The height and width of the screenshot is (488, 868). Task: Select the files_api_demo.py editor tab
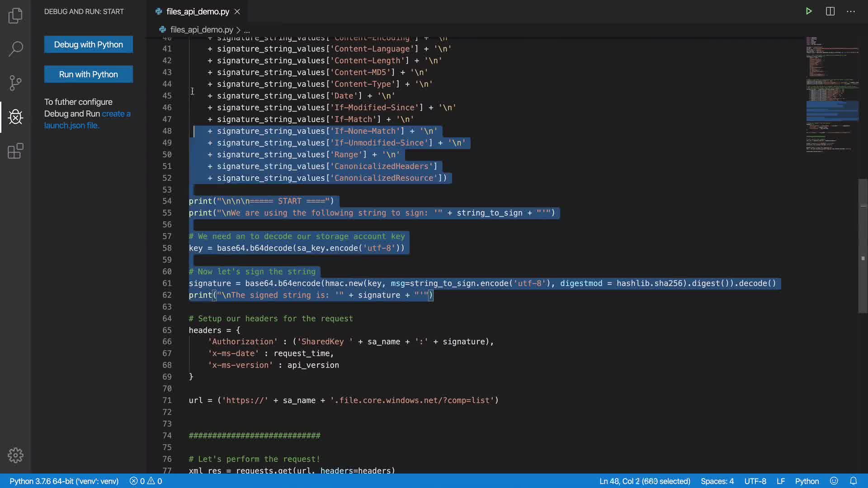click(198, 11)
